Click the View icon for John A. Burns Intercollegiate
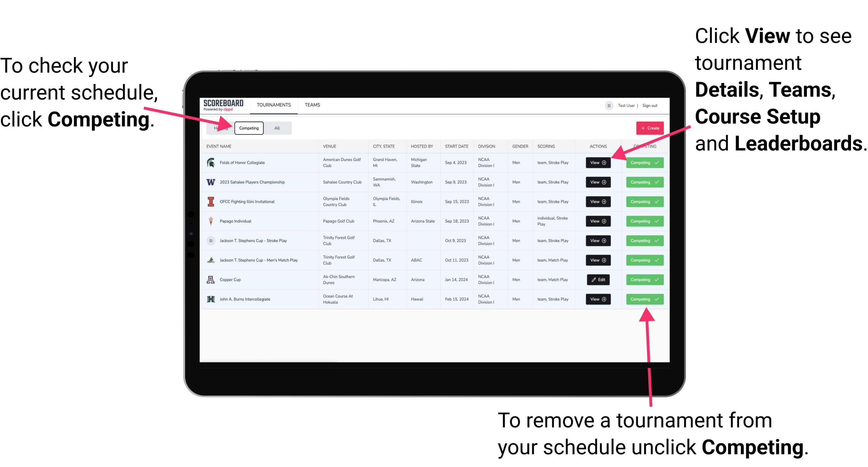Viewport: 868px width, 467px height. tap(598, 299)
